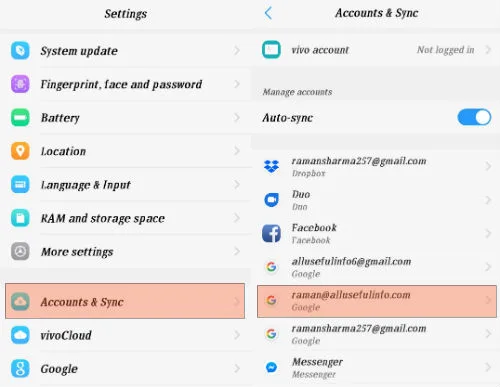Open the More settings row chevron
This screenshot has width=500, height=387.
click(x=237, y=251)
